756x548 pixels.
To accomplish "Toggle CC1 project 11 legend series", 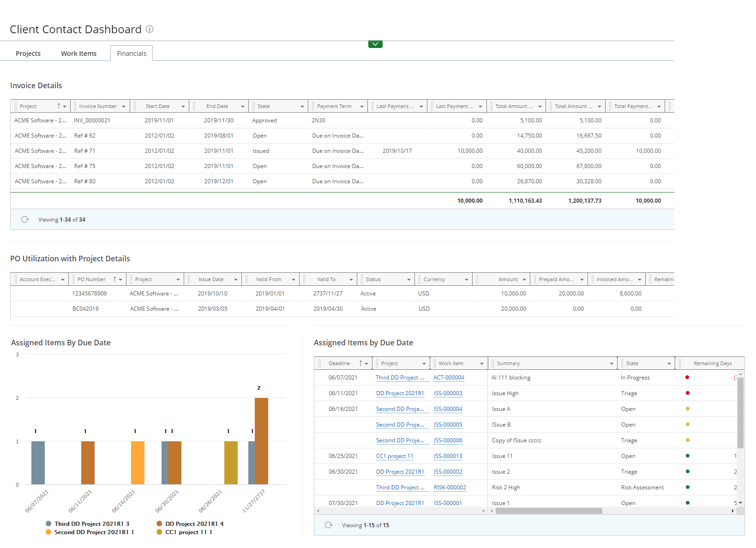I will (188, 532).
